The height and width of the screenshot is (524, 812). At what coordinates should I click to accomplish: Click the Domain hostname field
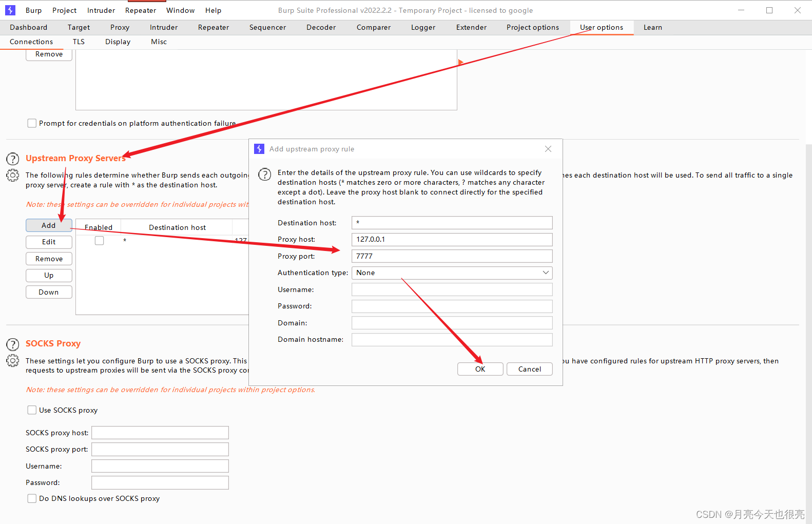pos(452,340)
